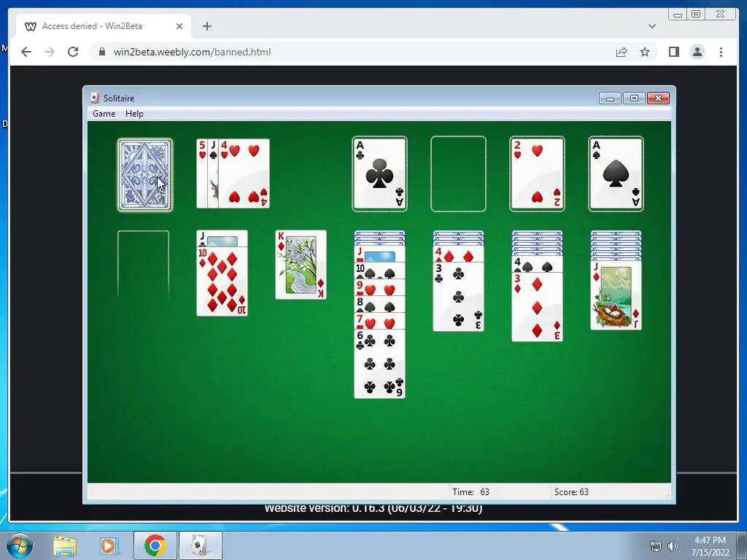747x560 pixels.
Task: Open volume control tray icon
Action: pos(673,546)
